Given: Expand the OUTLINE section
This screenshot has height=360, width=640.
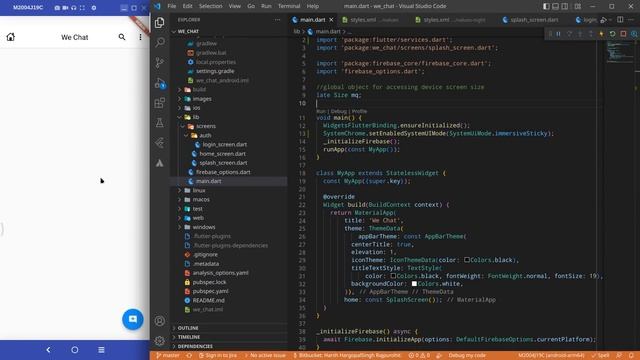Looking at the screenshot, I should click(x=188, y=328).
